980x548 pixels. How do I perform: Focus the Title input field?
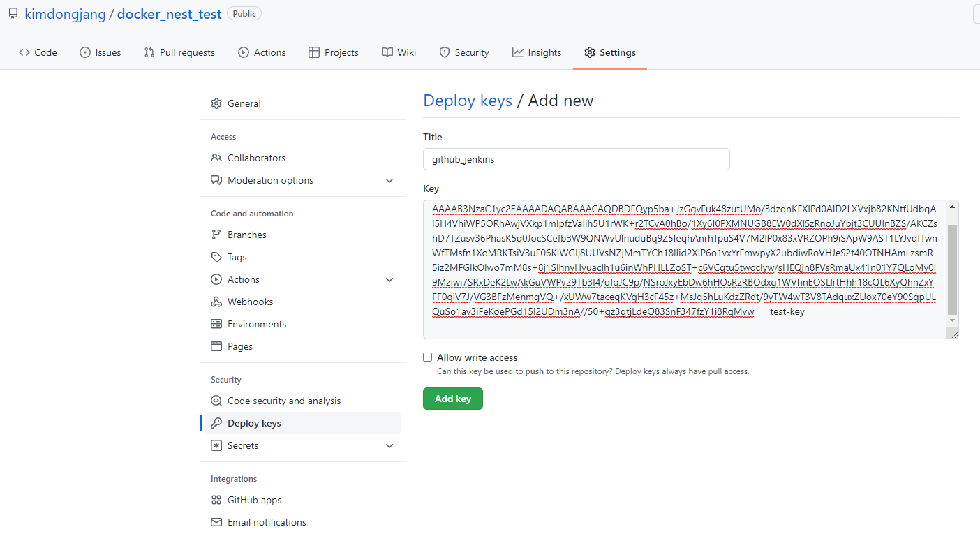coord(577,159)
